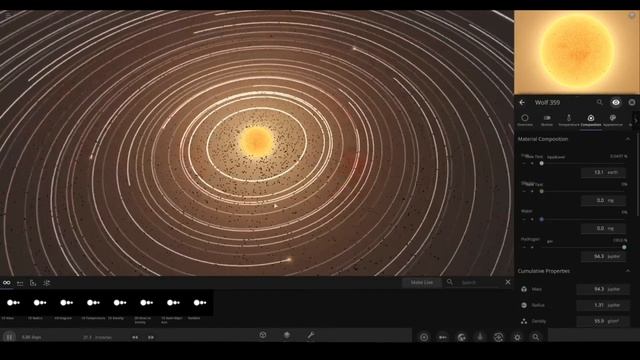Open the target circle icon in bottom toolbar
The width and height of the screenshot is (640, 360).
[x=424, y=337]
